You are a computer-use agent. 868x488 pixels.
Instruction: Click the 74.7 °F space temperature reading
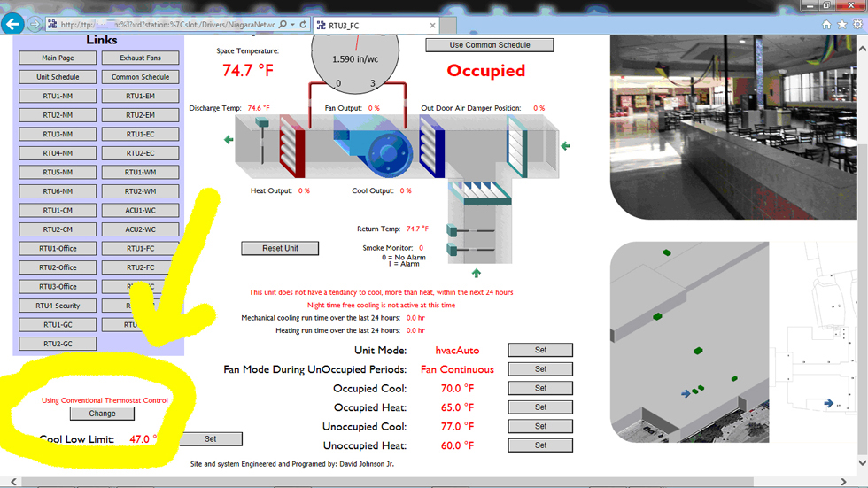pyautogui.click(x=248, y=70)
